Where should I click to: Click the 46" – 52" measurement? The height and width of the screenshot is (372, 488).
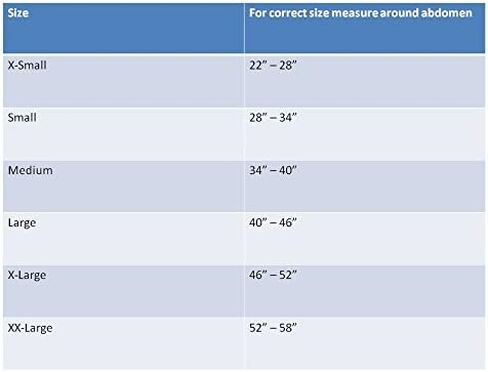[x=273, y=275]
